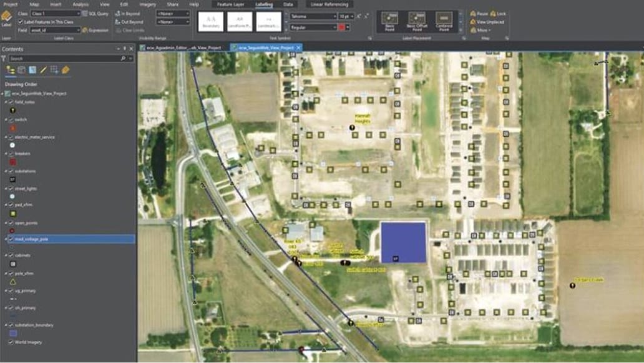The height and width of the screenshot is (363, 644).
Task: Click the large Label icon on the ribbon
Action: (x=7, y=17)
